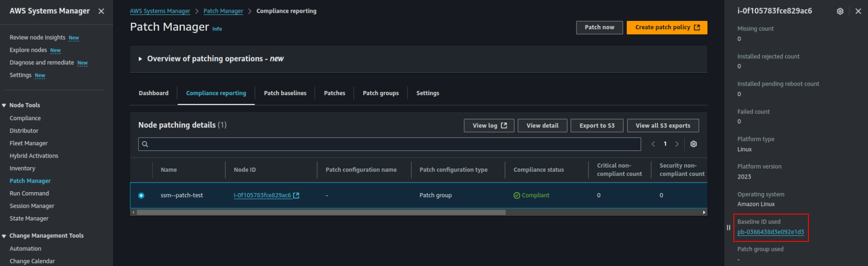Open the Patch Manager Info link
The image size is (868, 266).
217,29
